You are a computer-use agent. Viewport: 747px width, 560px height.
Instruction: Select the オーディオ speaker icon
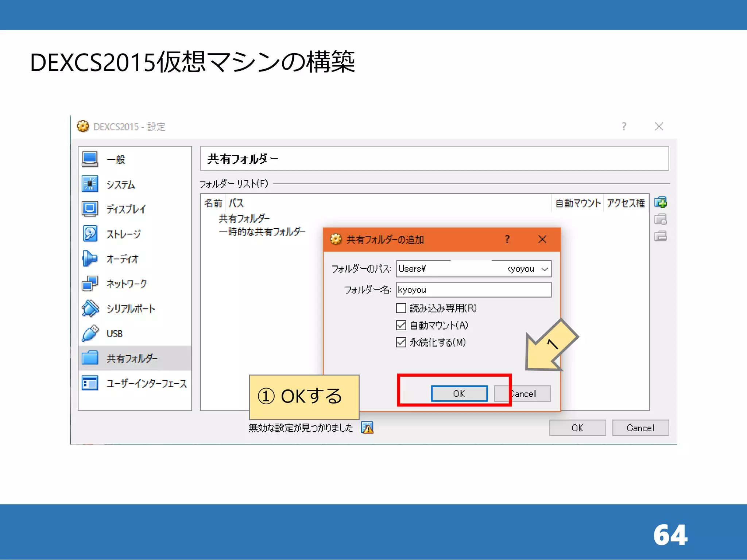(90, 258)
